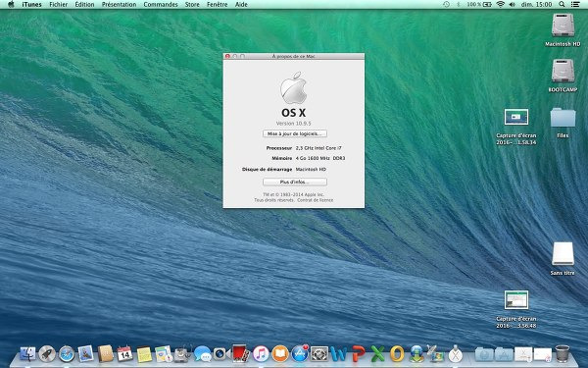Open Notification Center list icon
This screenshot has height=368, width=588.
pyautogui.click(x=575, y=5)
